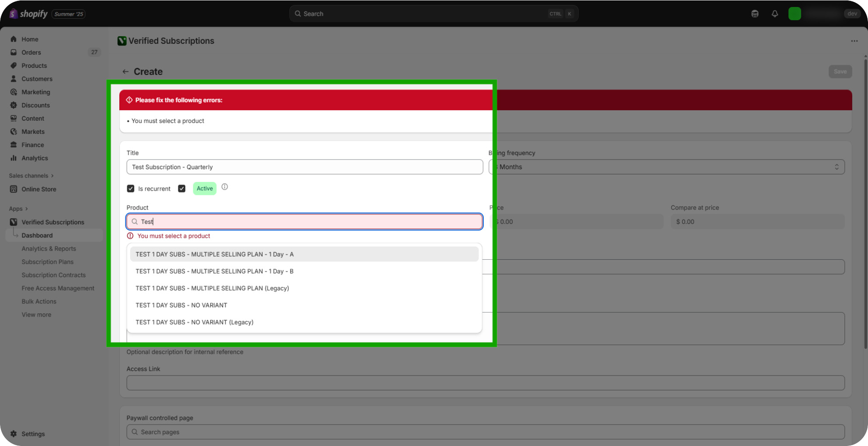Open the Sidekick assistant icon in top bar
Image resolution: width=868 pixels, height=446 pixels.
pos(755,14)
